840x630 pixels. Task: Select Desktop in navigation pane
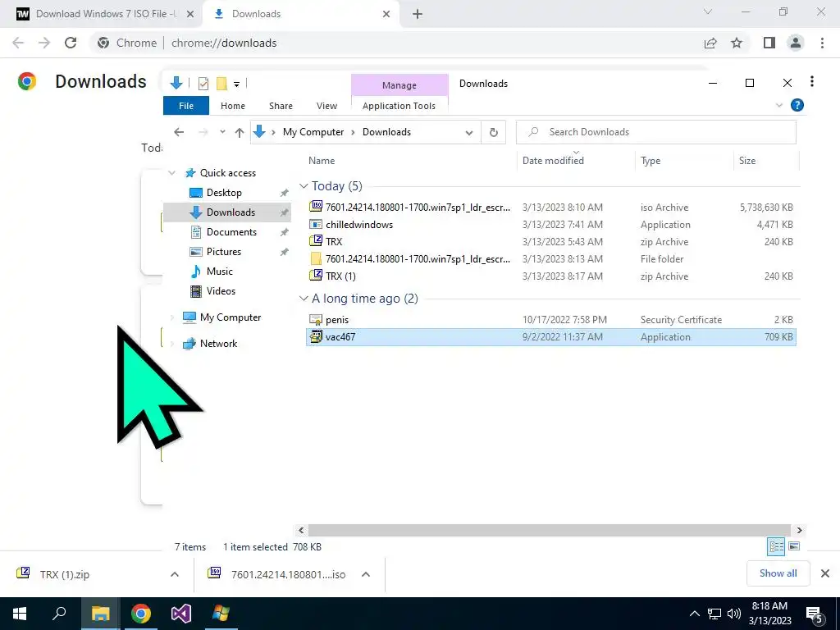224,192
